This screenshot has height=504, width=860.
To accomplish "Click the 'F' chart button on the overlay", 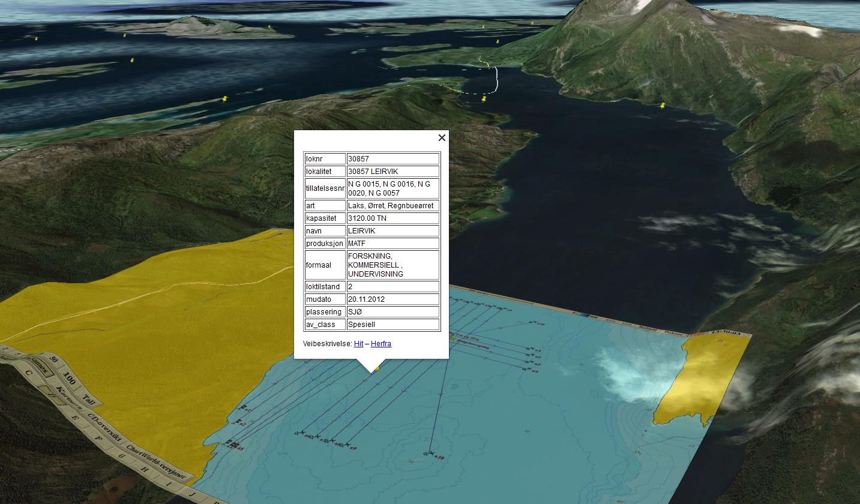I will click(98, 438).
